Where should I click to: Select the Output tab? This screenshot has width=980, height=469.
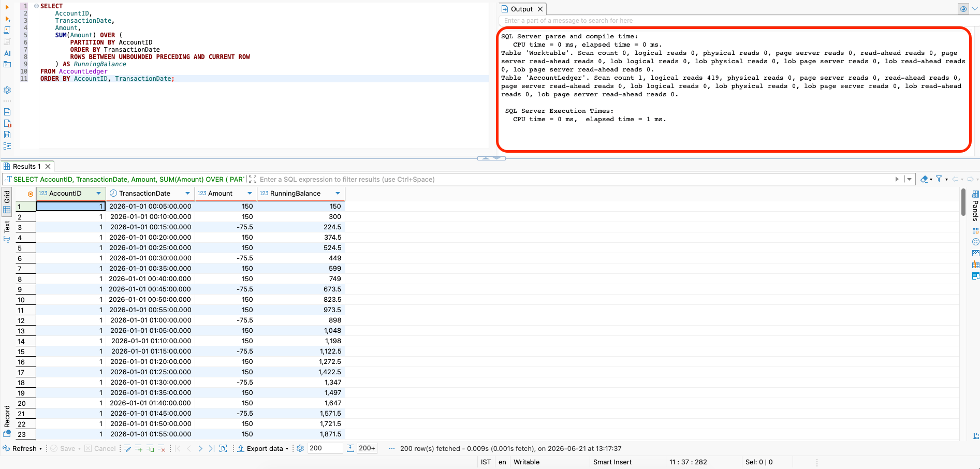coord(521,9)
